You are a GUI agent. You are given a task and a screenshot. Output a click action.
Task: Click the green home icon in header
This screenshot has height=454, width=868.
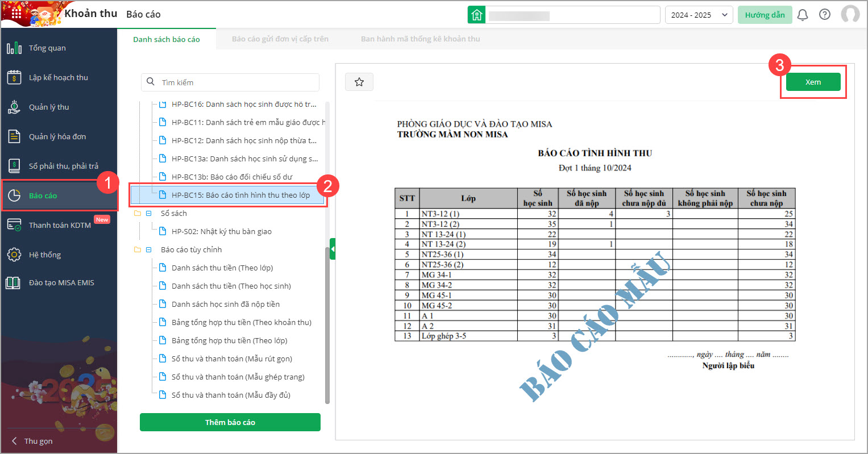(x=476, y=15)
